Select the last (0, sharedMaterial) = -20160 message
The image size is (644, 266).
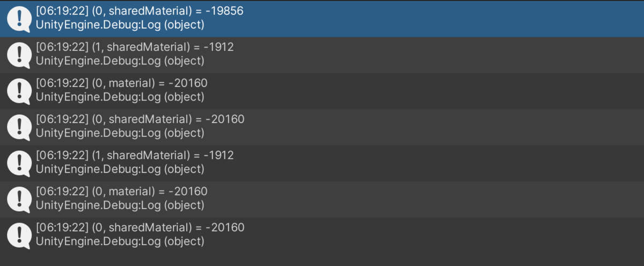coord(322,235)
